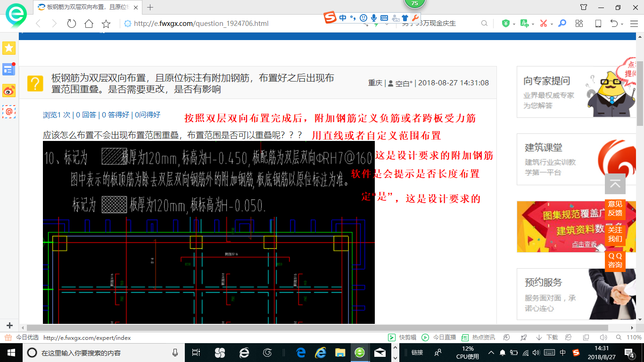Click the red scissors screenshot icon

coord(543,24)
